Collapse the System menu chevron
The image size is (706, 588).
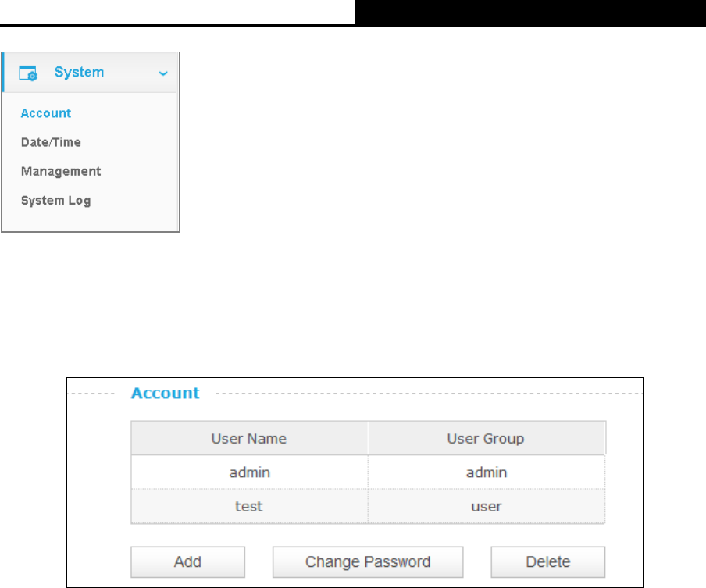[x=163, y=73]
